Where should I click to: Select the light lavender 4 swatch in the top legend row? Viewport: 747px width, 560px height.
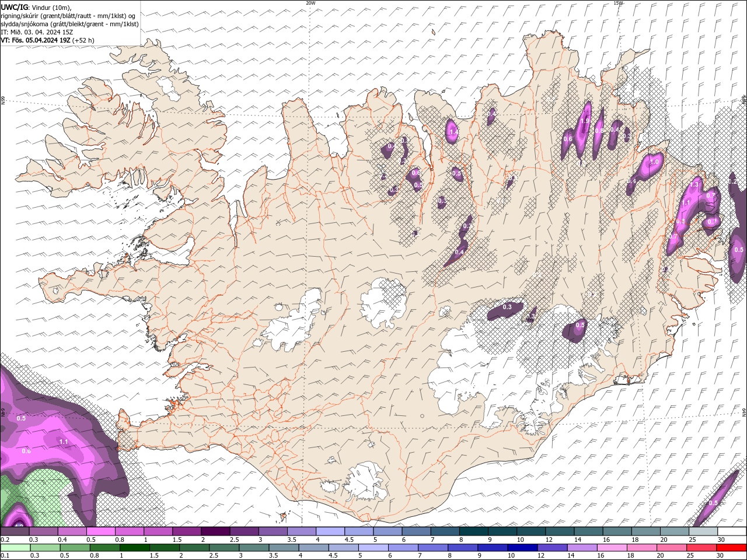tap(330, 531)
